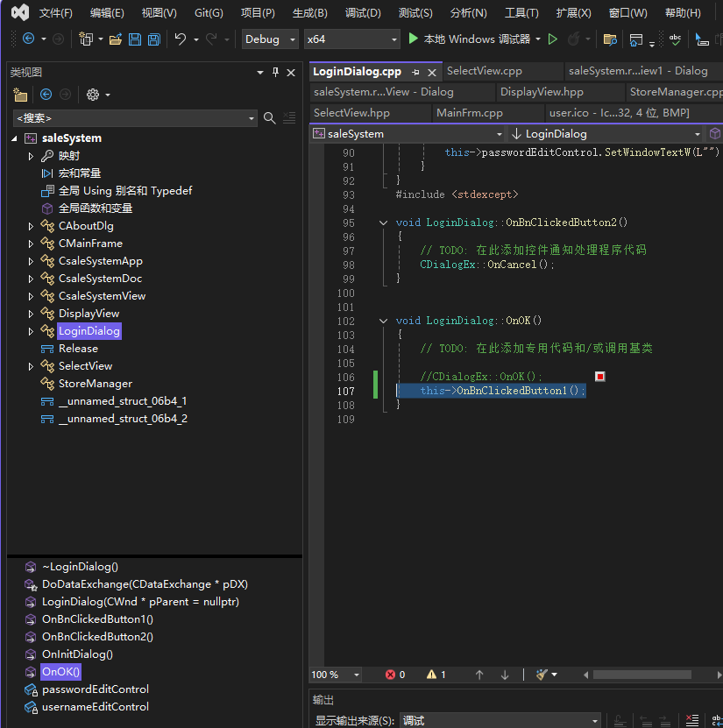Click the Undo arrow icon
The width and height of the screenshot is (723, 728).
coord(180,39)
